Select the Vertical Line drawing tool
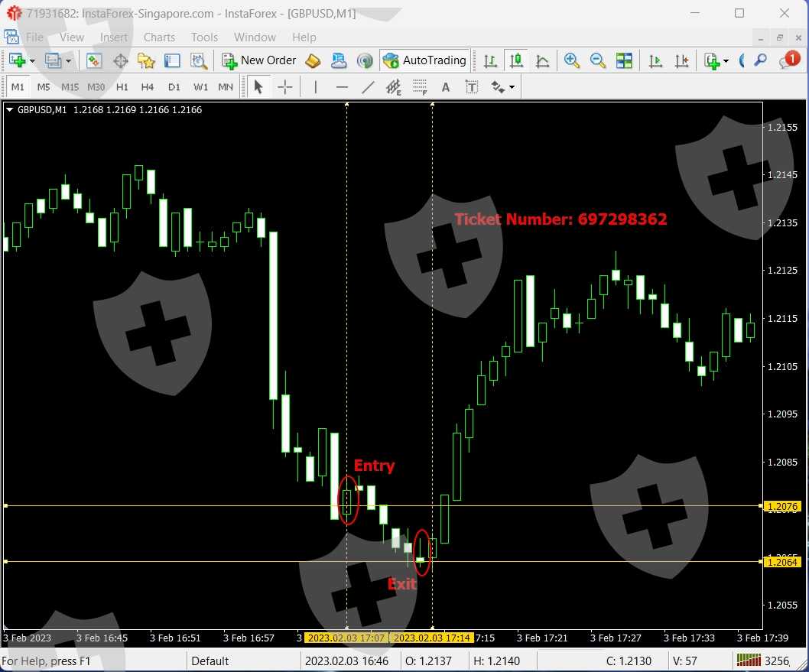This screenshot has height=672, width=809. click(x=316, y=87)
